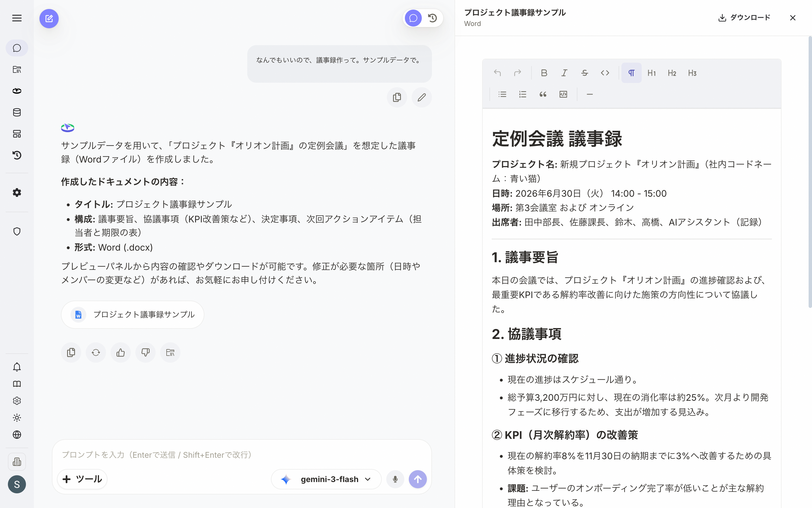The image size is (812, 508).
Task: Give thumbs up to the response
Action: 121,352
